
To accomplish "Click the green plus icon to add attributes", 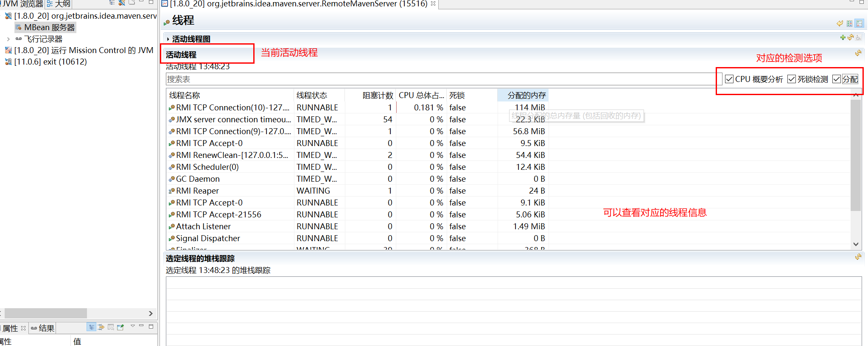I will coord(843,37).
